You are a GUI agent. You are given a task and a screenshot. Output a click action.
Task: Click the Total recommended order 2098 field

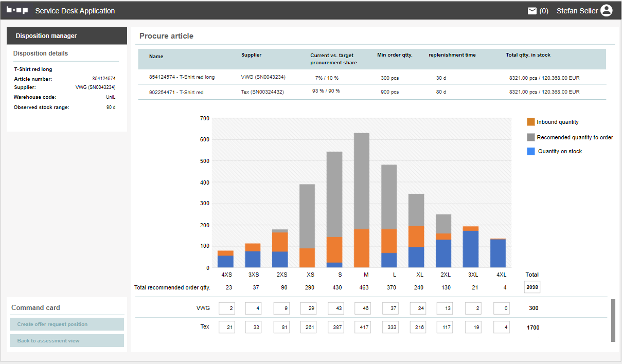click(532, 287)
